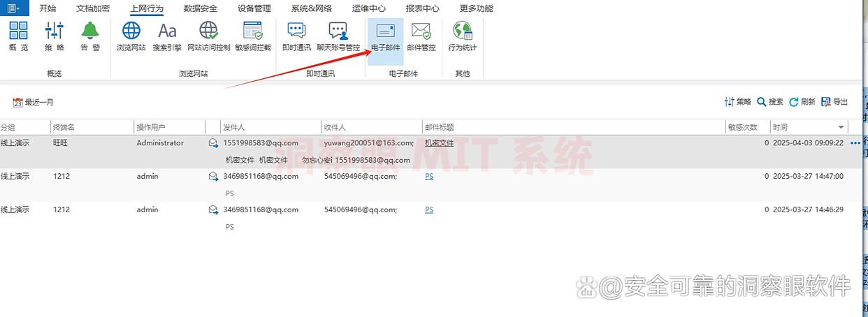Switch to the 文档加密 tab
The image size is (868, 317).
pyautogui.click(x=93, y=8)
